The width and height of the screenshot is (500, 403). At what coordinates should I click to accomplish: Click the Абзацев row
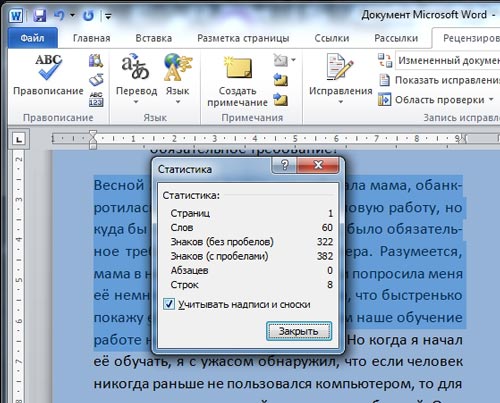pos(251,270)
